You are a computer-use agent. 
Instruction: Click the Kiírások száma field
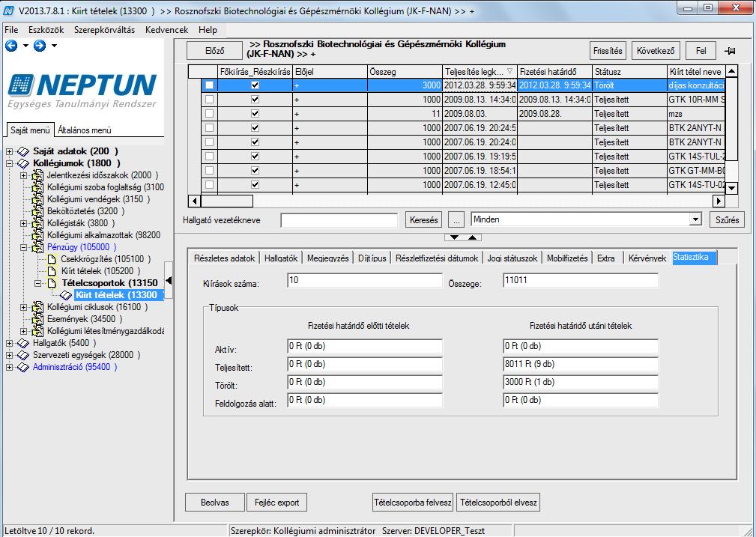coord(364,280)
